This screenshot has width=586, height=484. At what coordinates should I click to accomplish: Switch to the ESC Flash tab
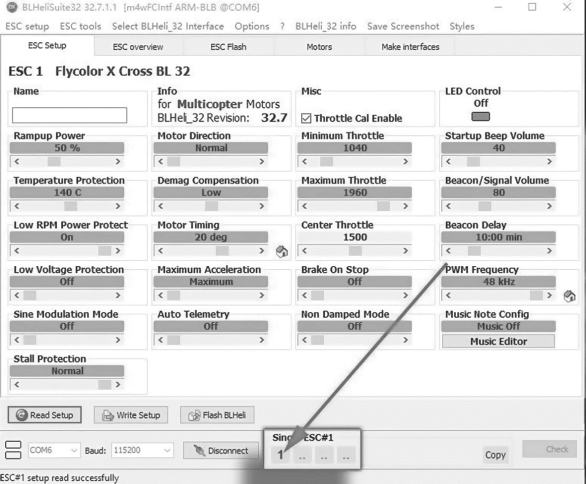point(228,47)
